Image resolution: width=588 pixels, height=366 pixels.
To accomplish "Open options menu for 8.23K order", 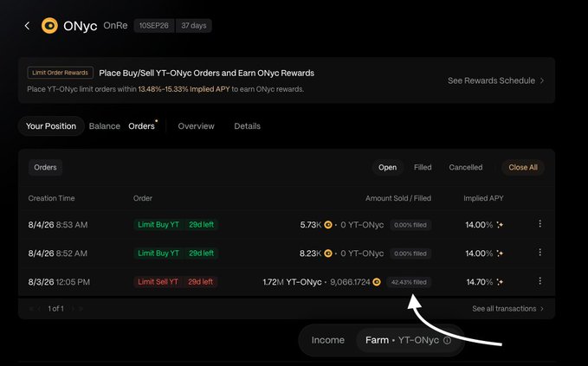I will click(x=540, y=253).
